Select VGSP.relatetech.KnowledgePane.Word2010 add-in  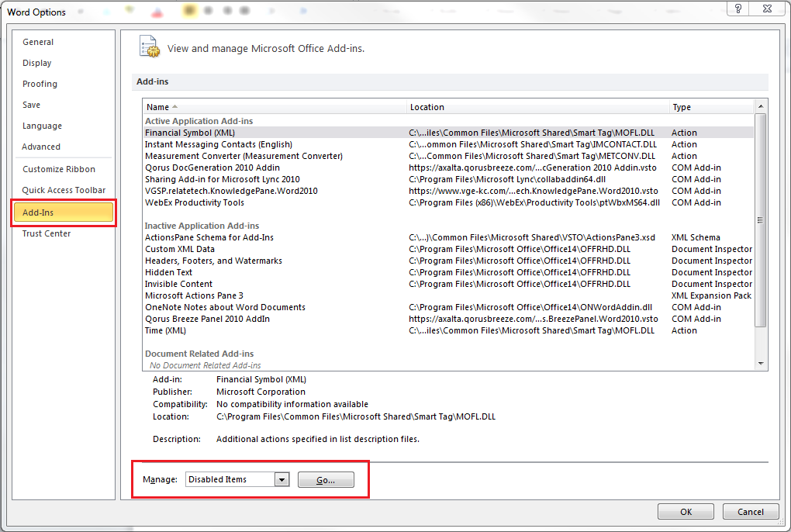448,191
